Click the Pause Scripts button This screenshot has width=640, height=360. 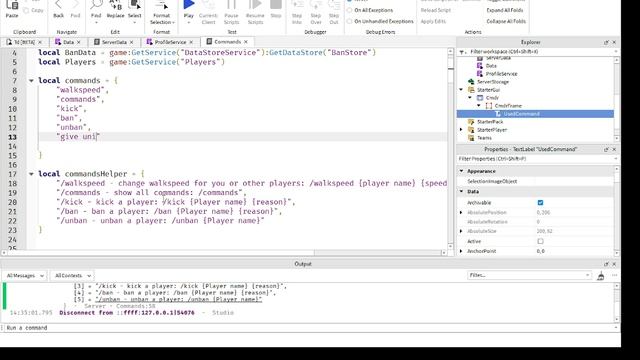231,12
